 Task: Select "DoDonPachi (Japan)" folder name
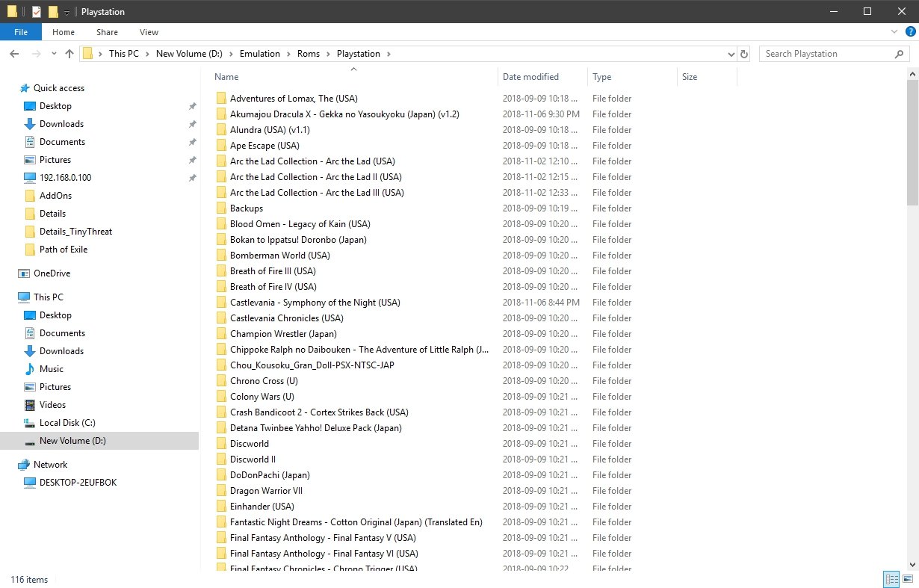pos(270,475)
